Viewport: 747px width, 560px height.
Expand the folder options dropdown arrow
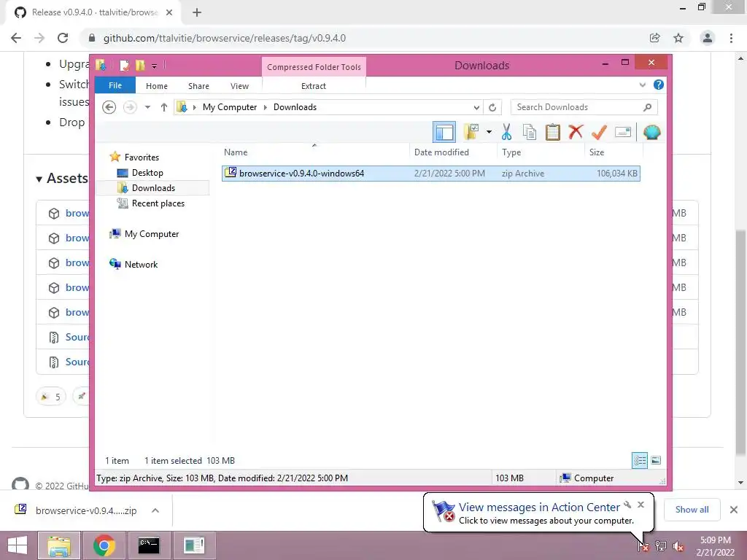[x=489, y=132]
